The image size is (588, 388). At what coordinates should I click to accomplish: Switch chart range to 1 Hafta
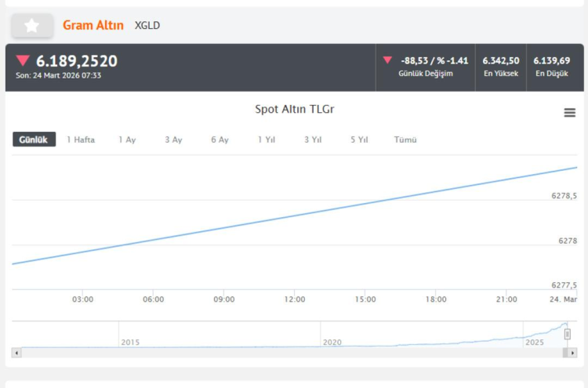click(x=81, y=140)
